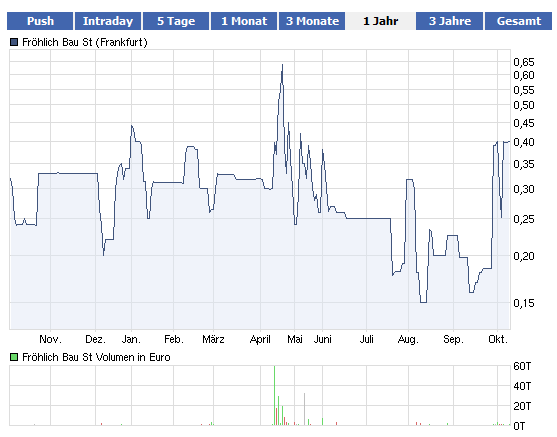Click the 'März' axis label

[213, 339]
